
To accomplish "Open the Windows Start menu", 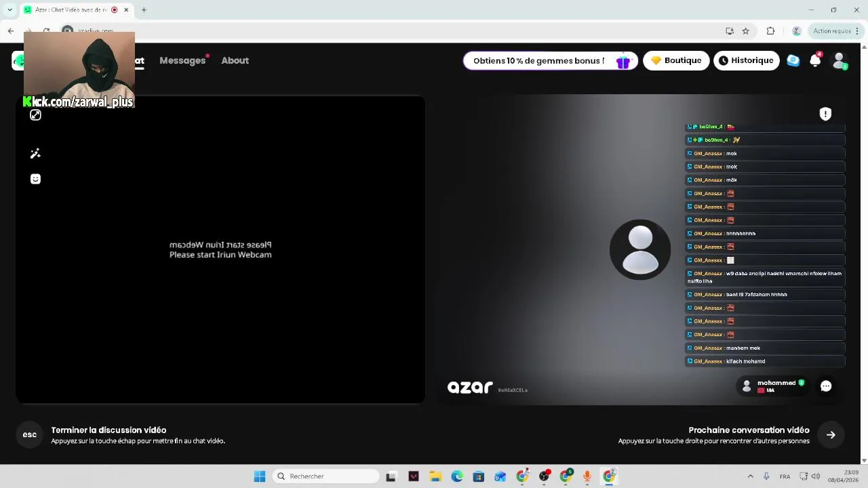I will 260,476.
